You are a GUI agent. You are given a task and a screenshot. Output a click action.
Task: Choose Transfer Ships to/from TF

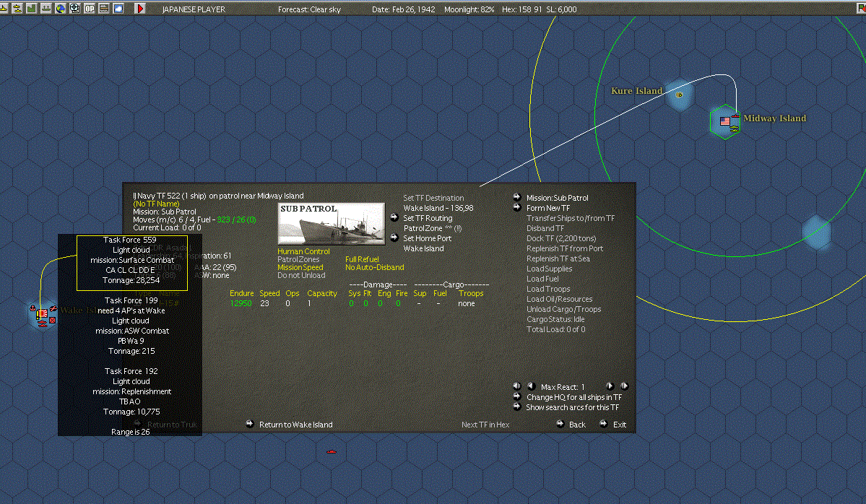point(571,218)
